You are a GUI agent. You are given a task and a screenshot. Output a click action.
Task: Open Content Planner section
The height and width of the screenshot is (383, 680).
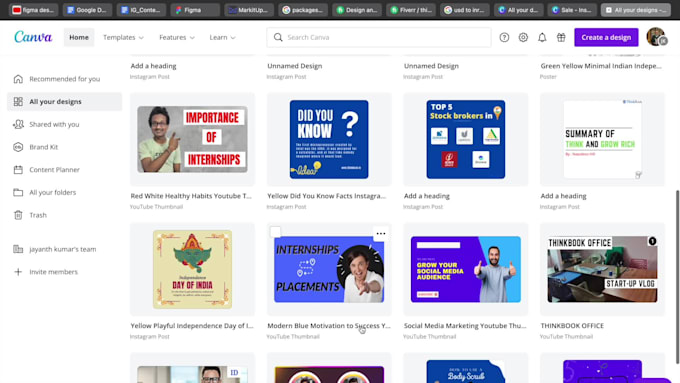(x=65, y=170)
